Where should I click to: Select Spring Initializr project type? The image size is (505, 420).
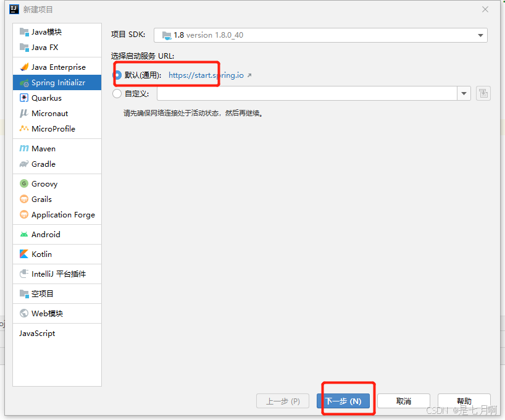57,83
